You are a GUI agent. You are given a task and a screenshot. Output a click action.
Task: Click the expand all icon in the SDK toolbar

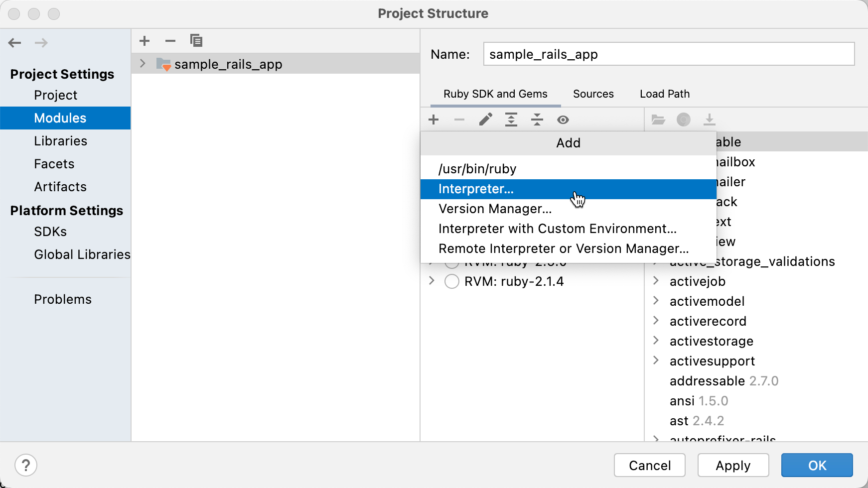(x=511, y=120)
